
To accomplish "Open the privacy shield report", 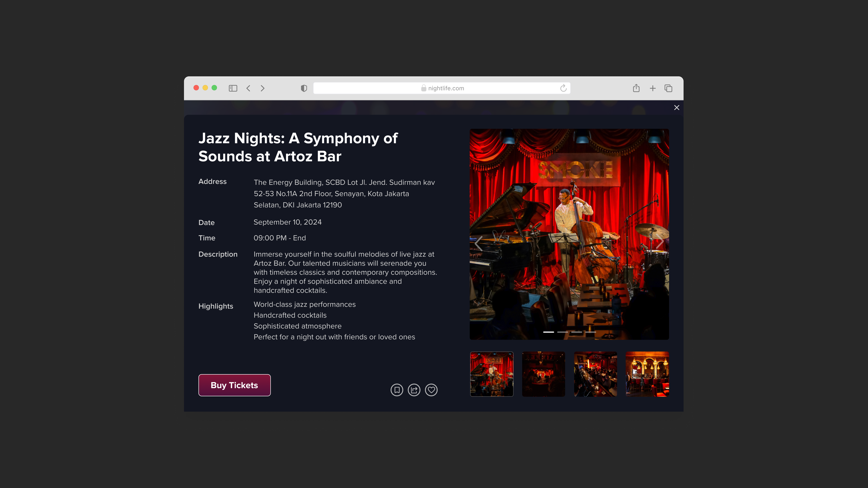I will coord(304,88).
